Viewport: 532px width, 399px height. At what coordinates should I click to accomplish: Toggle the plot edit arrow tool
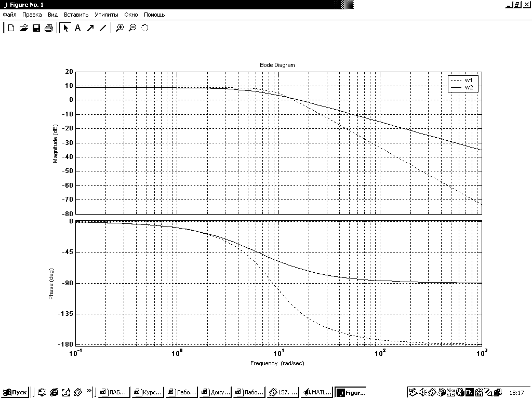pyautogui.click(x=65, y=28)
